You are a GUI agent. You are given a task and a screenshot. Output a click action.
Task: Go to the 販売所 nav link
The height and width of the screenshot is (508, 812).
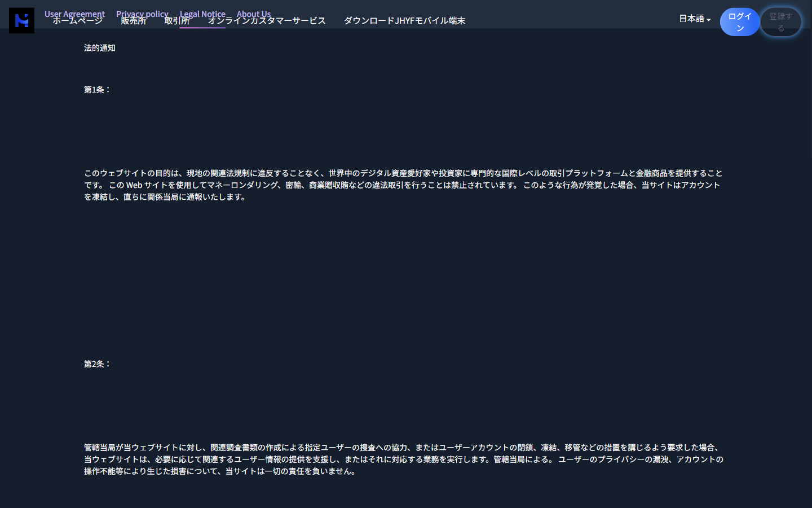(x=134, y=21)
